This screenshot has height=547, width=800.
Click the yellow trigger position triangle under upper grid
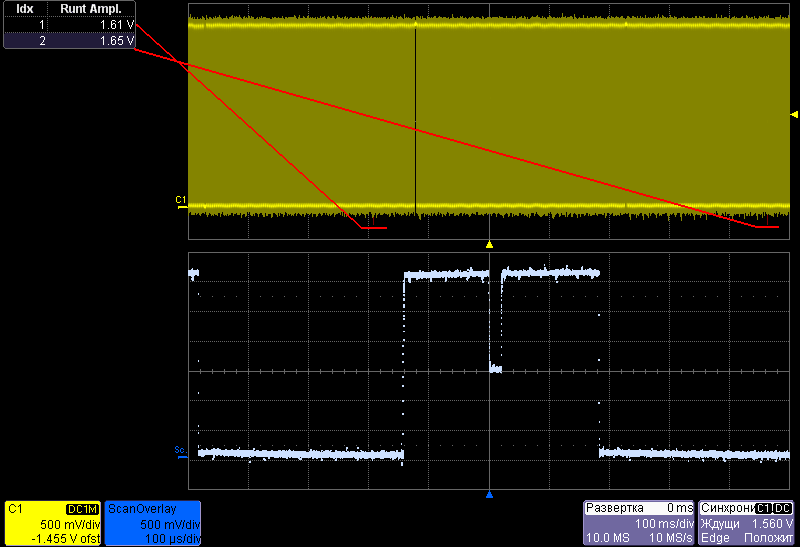coord(489,244)
